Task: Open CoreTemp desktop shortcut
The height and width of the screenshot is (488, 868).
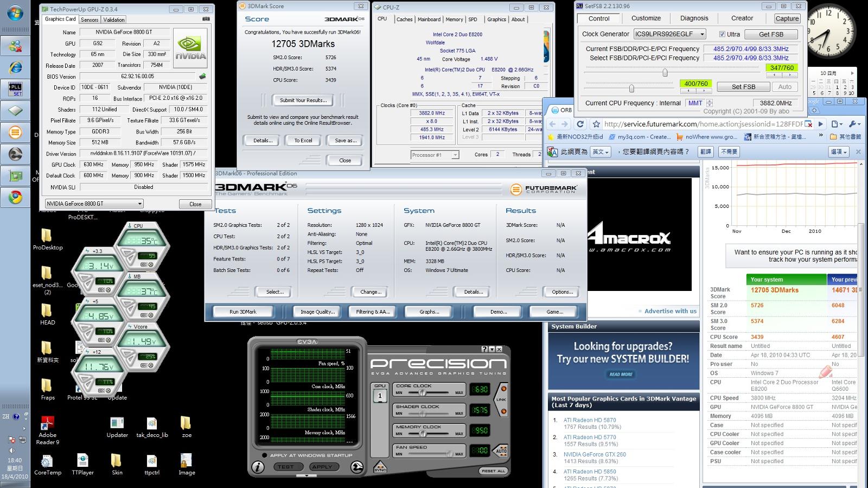Action: click(x=47, y=465)
